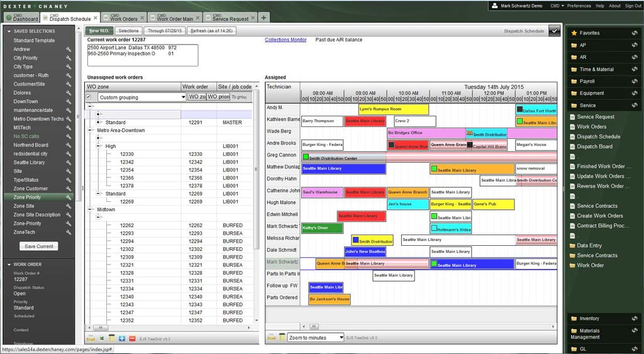Click the reload icon below the assigned schedule
The image size is (644, 354).
click(x=272, y=338)
